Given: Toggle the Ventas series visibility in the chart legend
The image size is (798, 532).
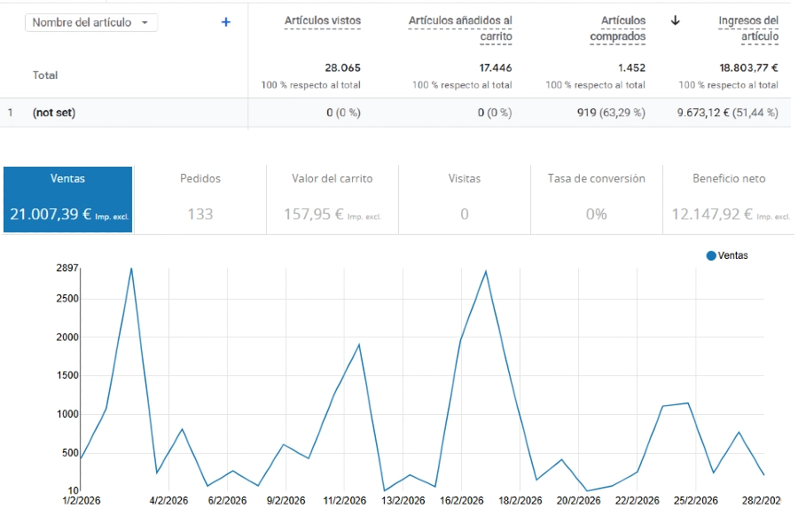Looking at the screenshot, I should [x=727, y=255].
